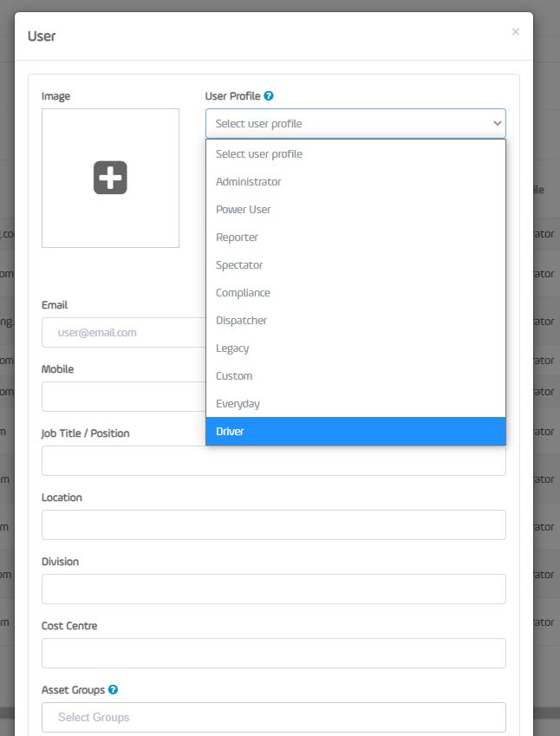Image resolution: width=560 pixels, height=736 pixels.
Task: Focus the Location text field
Action: pyautogui.click(x=274, y=524)
